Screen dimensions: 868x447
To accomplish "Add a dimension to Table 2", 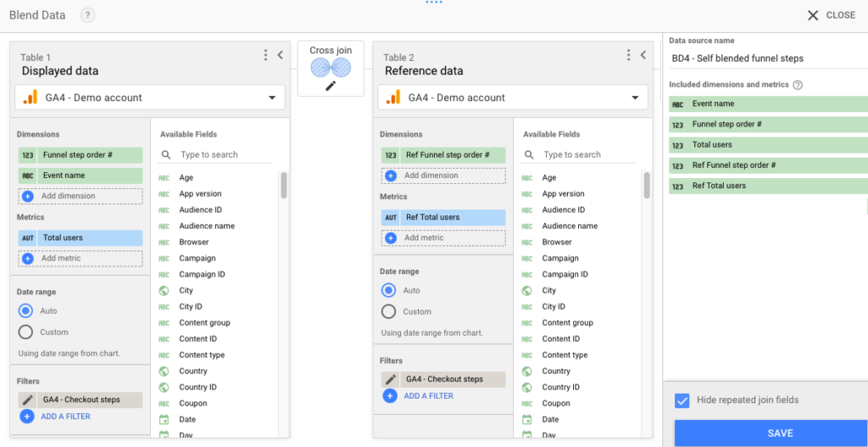I will tap(443, 176).
